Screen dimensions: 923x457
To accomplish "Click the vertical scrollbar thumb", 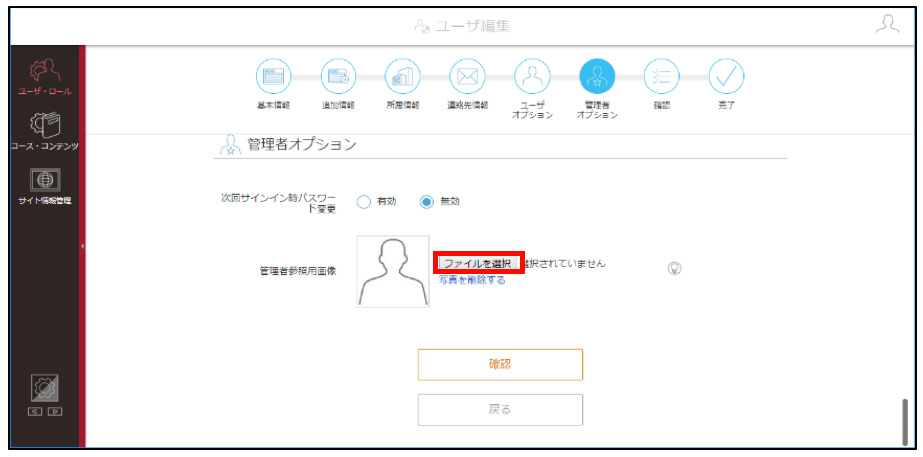I will [x=905, y=422].
